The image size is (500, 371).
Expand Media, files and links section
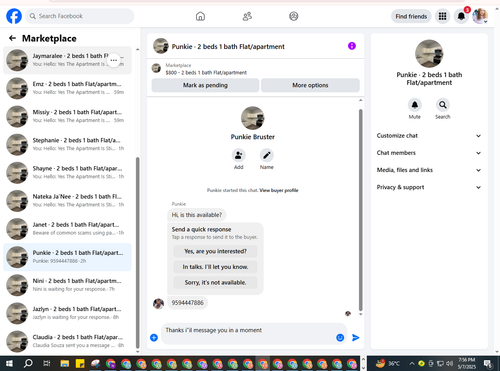(429, 170)
